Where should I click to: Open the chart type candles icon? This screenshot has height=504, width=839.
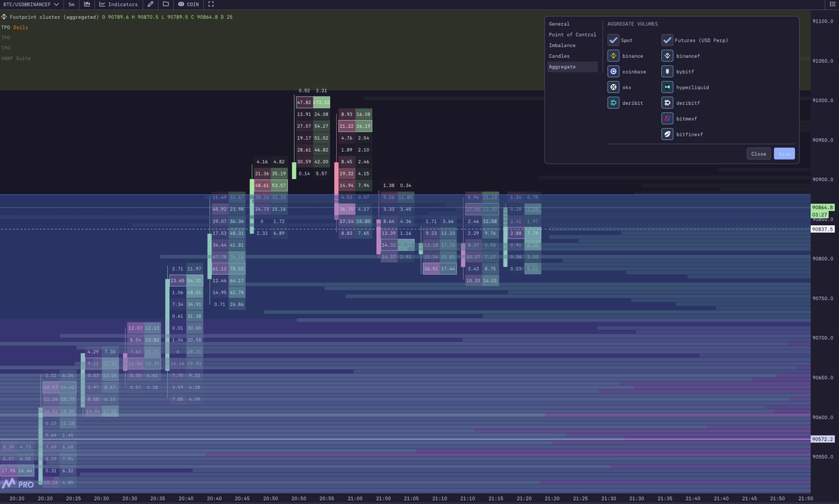pyautogui.click(x=87, y=4)
